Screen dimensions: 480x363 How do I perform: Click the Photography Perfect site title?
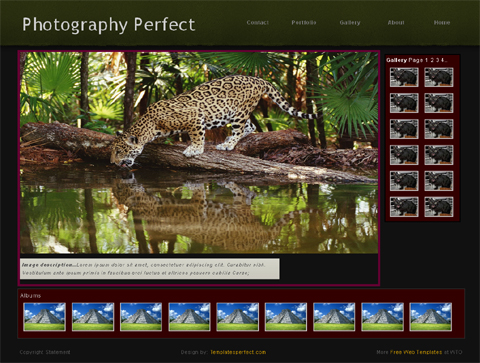tap(108, 25)
